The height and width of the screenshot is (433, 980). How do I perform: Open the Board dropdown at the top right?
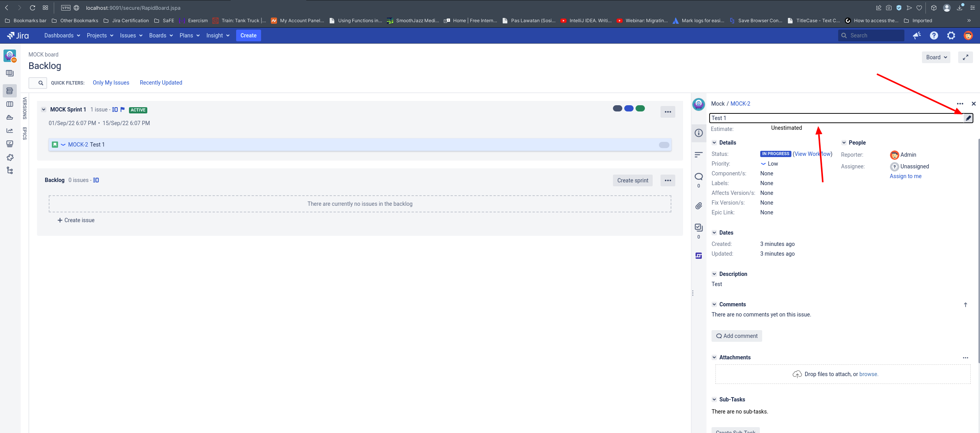coord(936,57)
